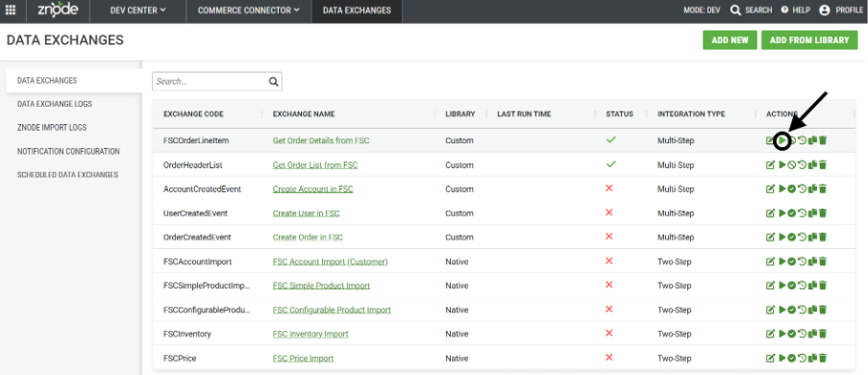Click the Exchange Code column header
868x375 pixels.
(x=193, y=114)
